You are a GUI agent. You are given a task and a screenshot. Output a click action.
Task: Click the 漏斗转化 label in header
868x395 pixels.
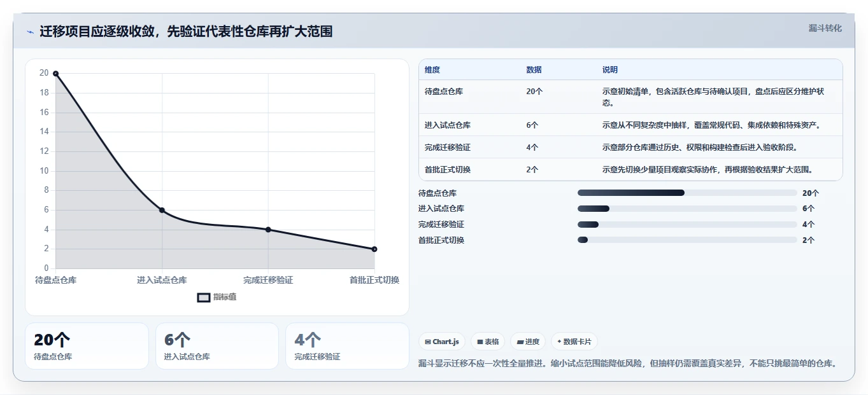pyautogui.click(x=825, y=28)
